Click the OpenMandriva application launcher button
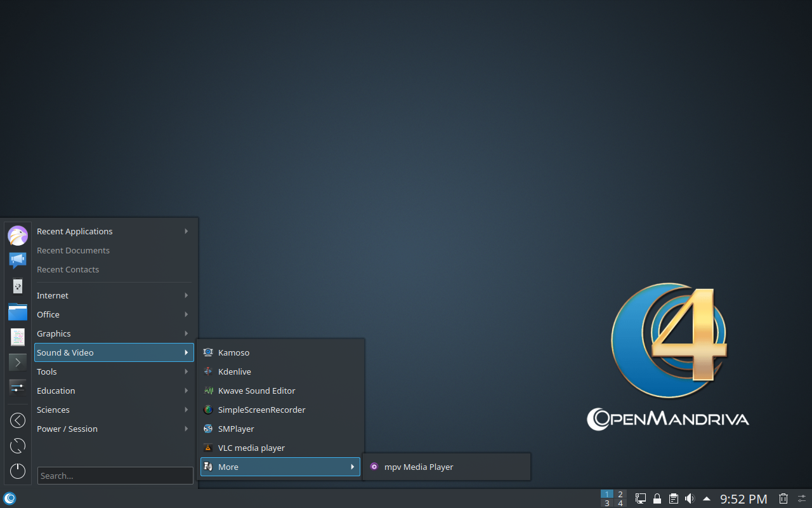 (x=10, y=498)
